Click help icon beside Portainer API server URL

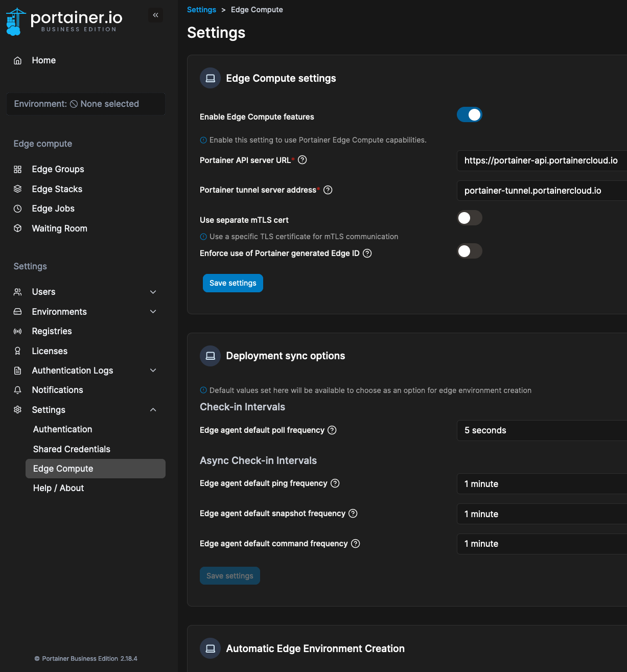point(303,160)
